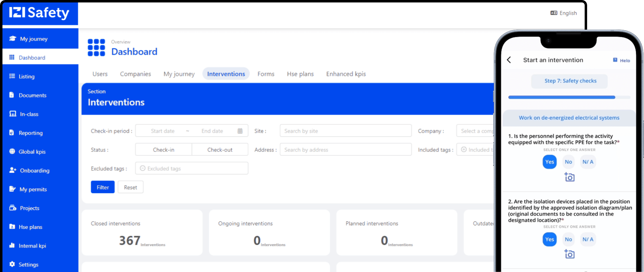Click the Global kpis globe icon

(12, 152)
